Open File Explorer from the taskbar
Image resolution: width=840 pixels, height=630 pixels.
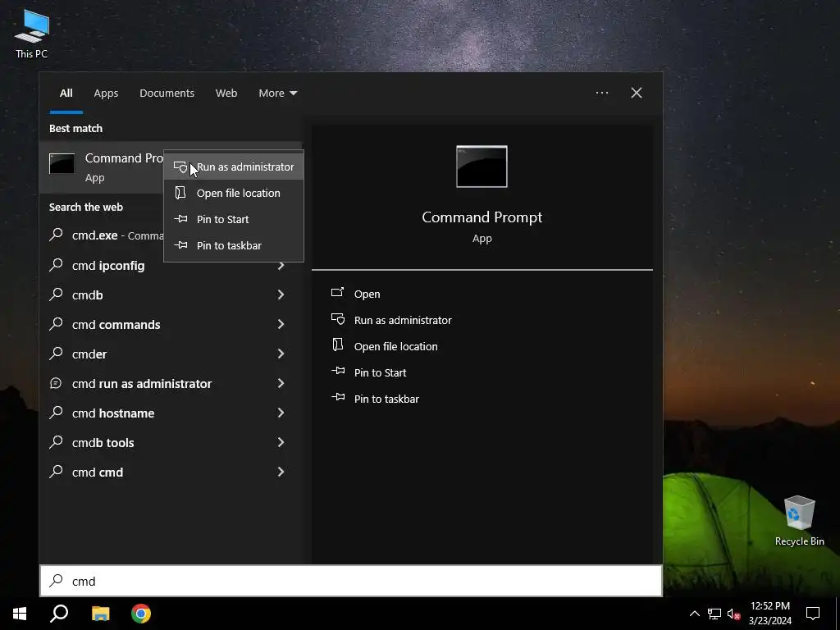coord(100,614)
